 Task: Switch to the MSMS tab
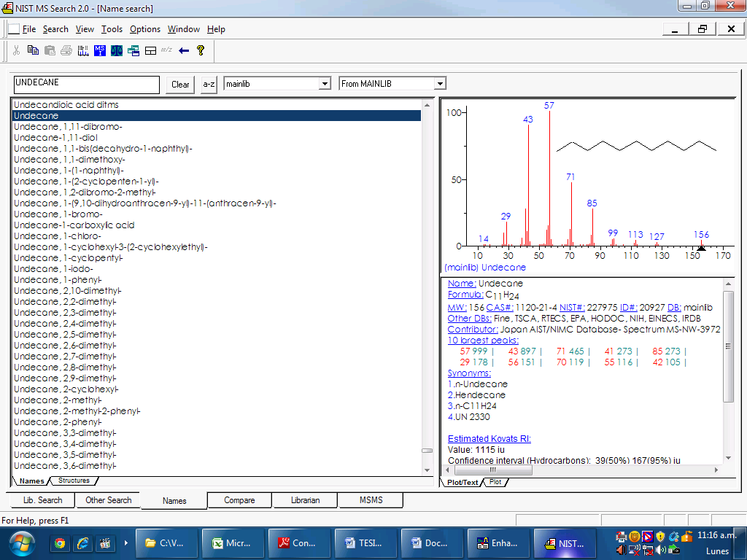[371, 500]
